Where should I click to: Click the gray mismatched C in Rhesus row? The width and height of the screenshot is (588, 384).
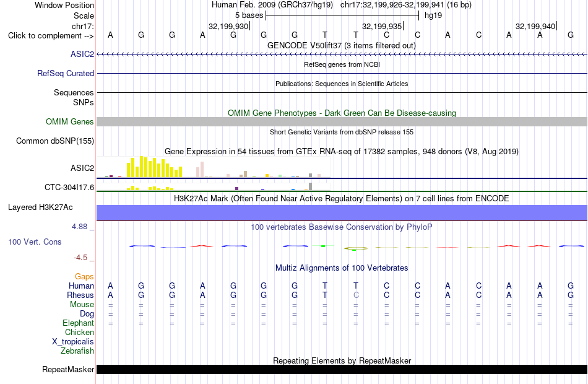point(356,295)
